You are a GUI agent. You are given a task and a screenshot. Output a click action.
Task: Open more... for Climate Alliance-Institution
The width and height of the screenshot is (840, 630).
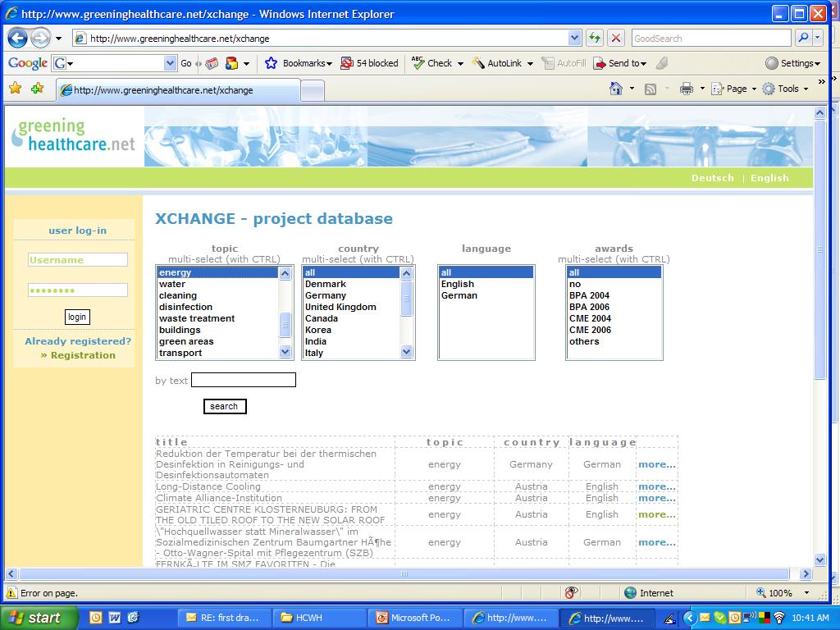pyautogui.click(x=657, y=498)
